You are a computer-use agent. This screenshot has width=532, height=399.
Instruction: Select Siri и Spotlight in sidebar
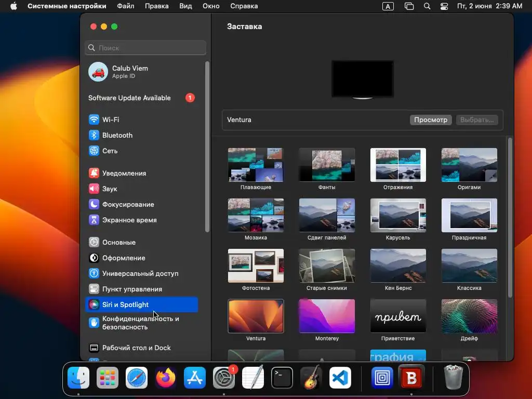141,304
